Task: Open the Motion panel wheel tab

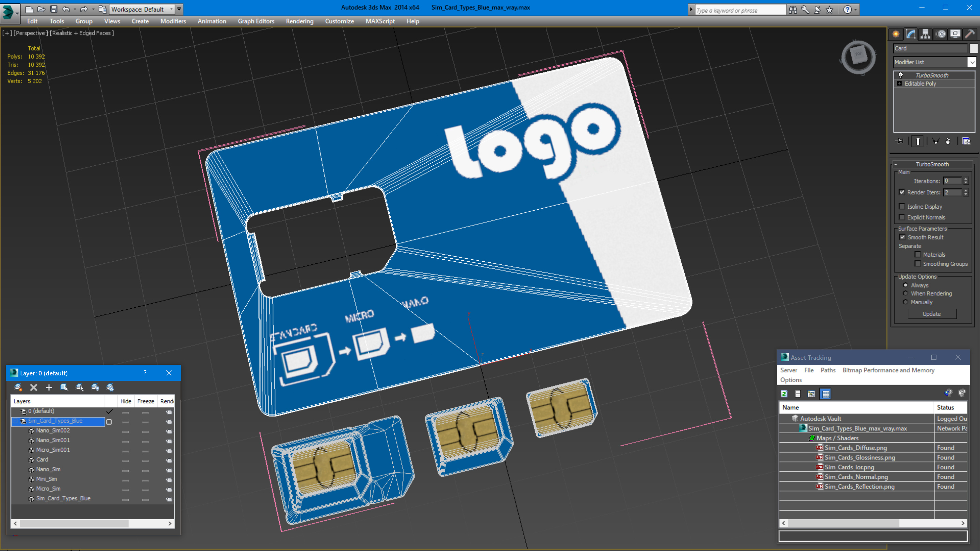Action: pyautogui.click(x=941, y=34)
